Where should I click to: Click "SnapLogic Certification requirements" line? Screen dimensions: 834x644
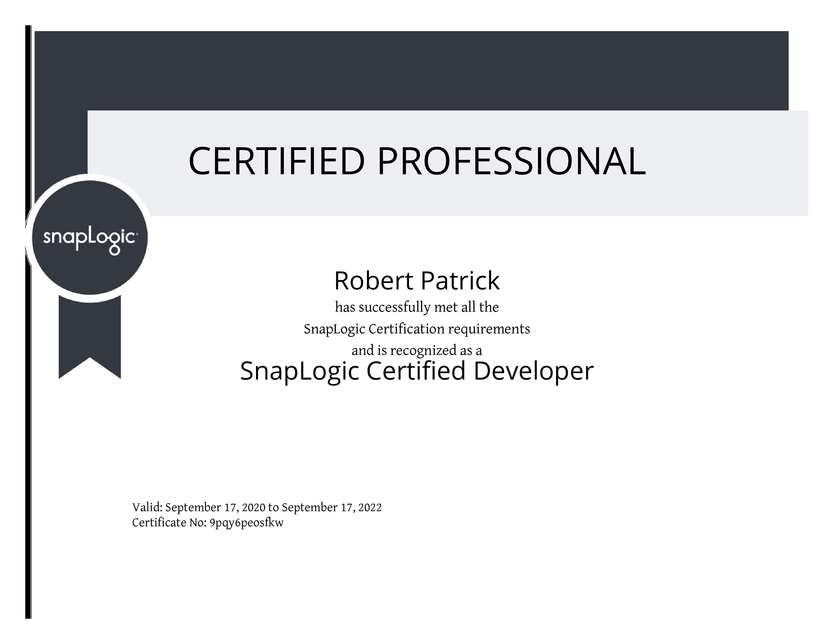(x=417, y=329)
